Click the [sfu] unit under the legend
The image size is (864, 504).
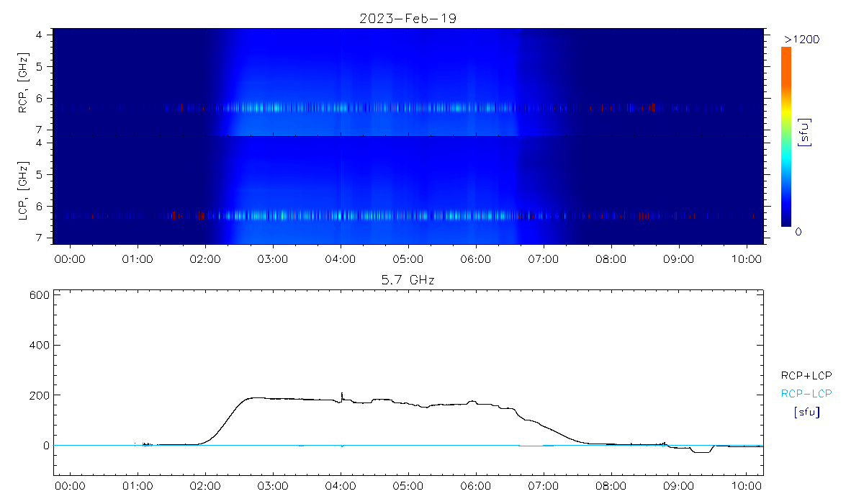pyautogui.click(x=806, y=413)
